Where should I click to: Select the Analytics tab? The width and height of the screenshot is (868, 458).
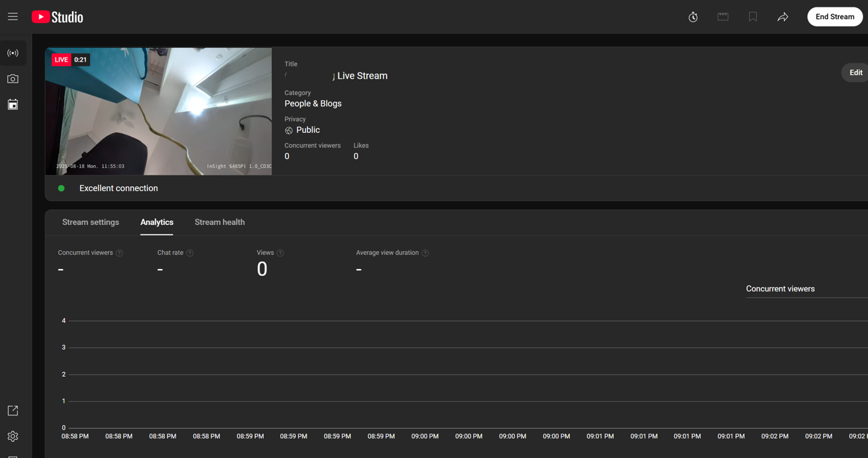pos(157,222)
